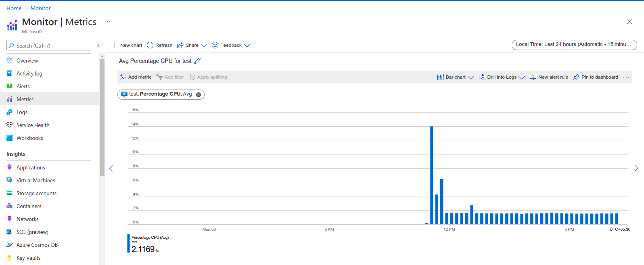644x265 pixels.
Task: Click the Monitor breadcrumb link
Action: click(41, 8)
